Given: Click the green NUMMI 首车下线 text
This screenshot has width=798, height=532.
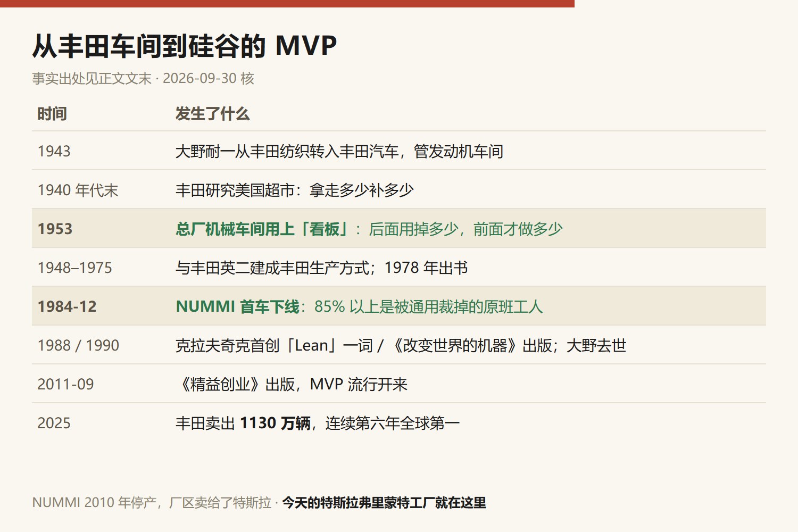Looking at the screenshot, I should (x=238, y=306).
